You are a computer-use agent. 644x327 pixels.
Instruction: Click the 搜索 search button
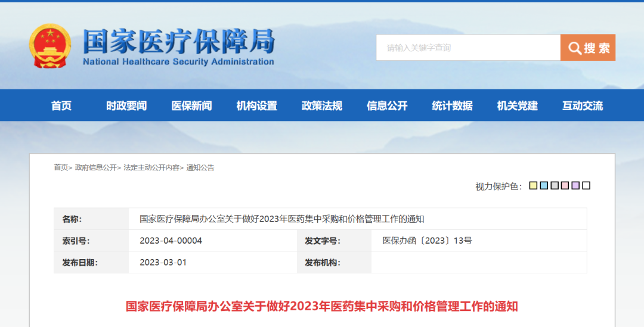click(588, 48)
